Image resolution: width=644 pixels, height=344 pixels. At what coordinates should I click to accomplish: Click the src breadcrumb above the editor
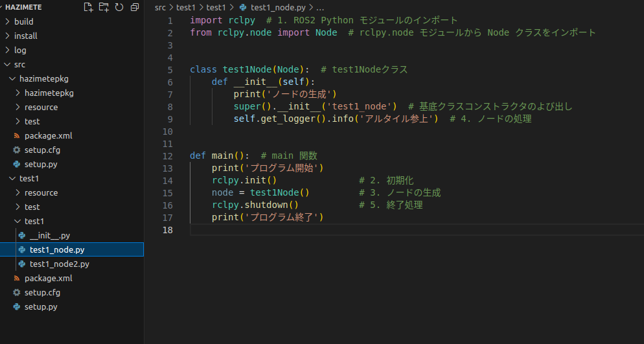coord(161,8)
